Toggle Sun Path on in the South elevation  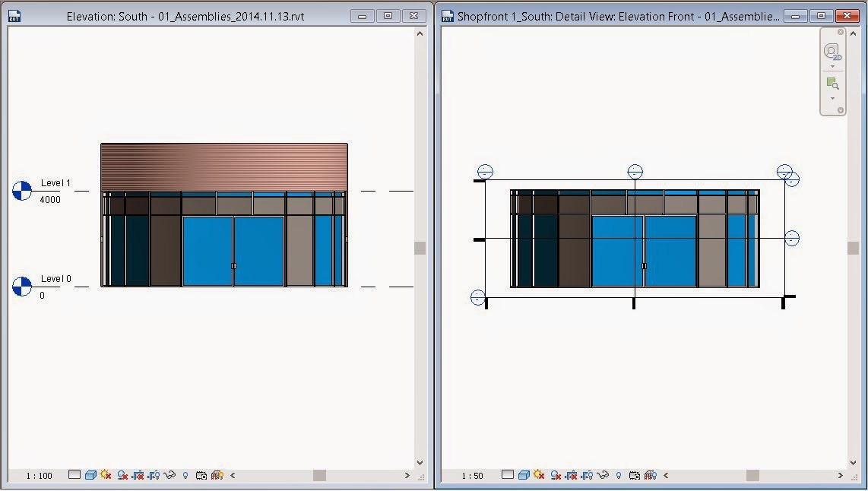coord(105,475)
